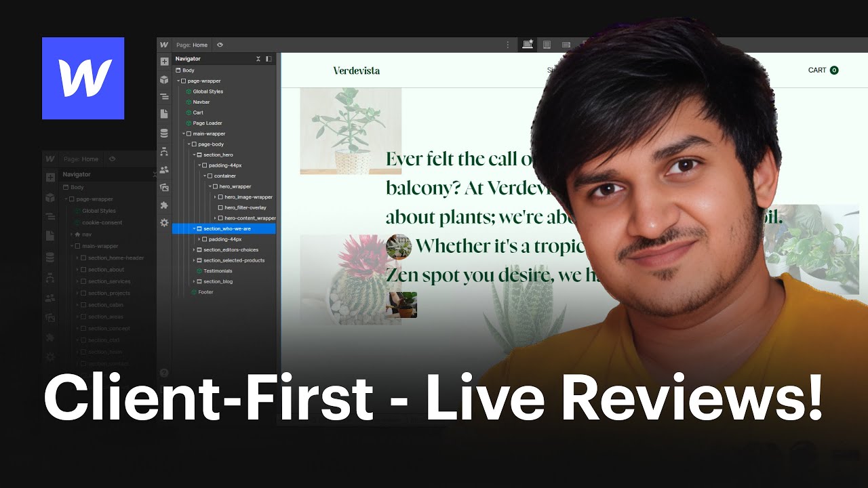Click the Verdevista logo link
The width and height of the screenshot is (868, 488).
(x=357, y=70)
